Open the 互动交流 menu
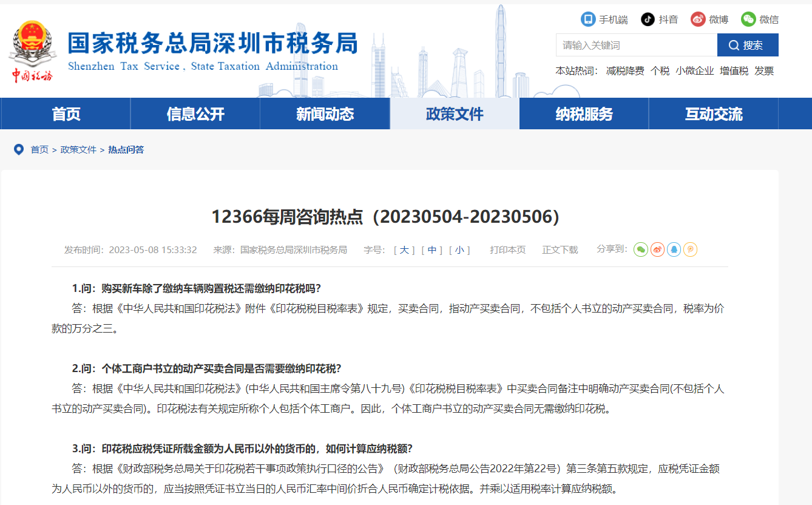Image resolution: width=812 pixels, height=505 pixels. [714, 114]
